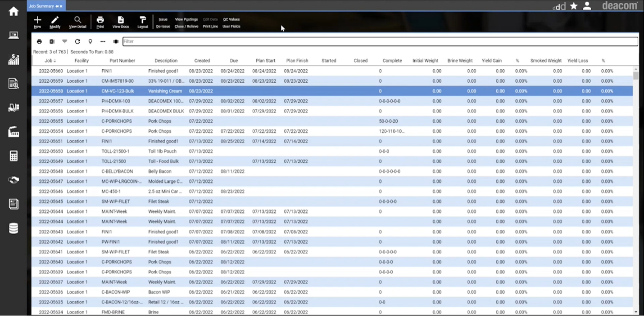Click the New button to create a job
Screen dimensions: 644x317
37,22
